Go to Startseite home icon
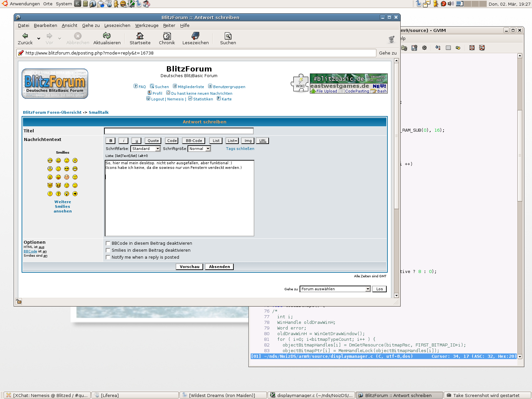This screenshot has height=399, width=532. click(x=140, y=36)
